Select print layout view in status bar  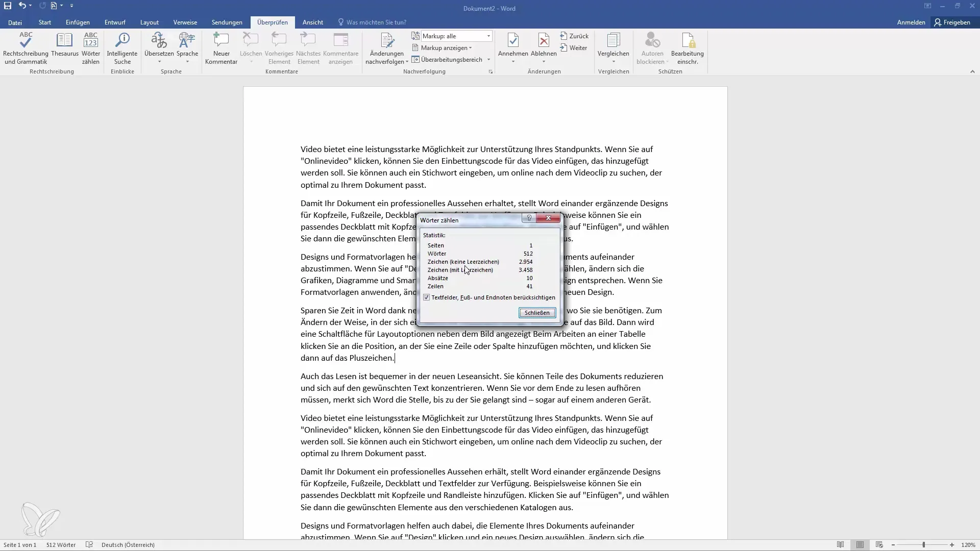pos(860,545)
